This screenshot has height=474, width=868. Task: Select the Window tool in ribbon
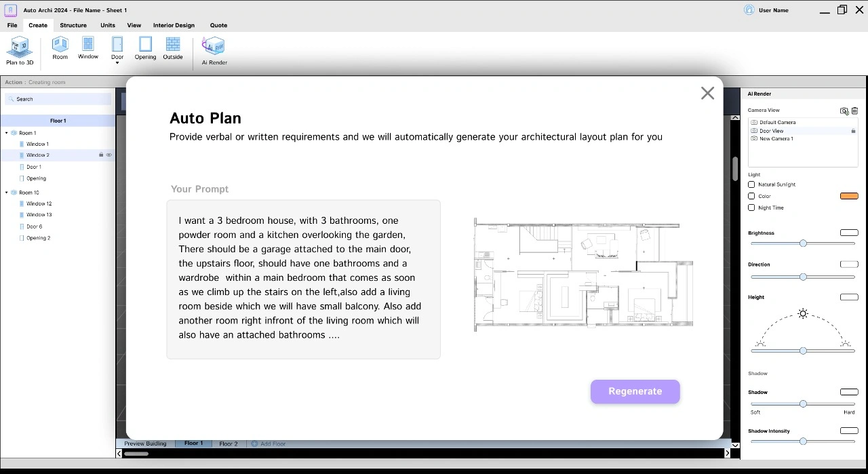(x=88, y=45)
